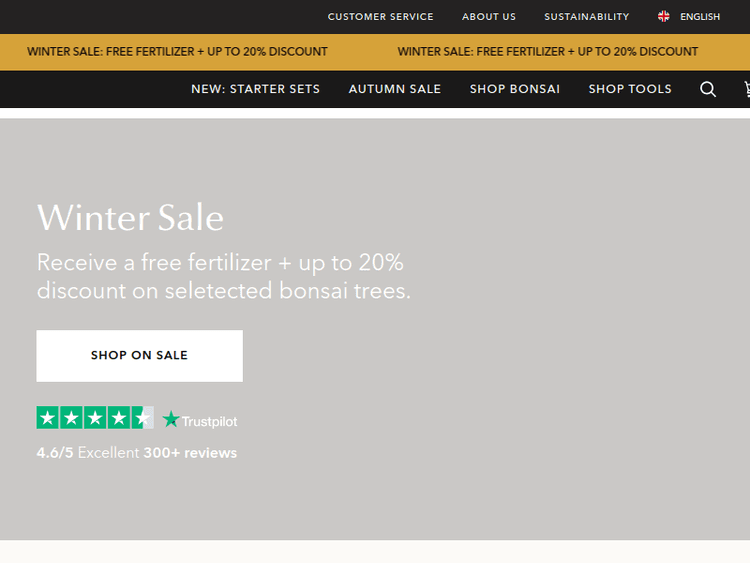Click the half-filled fifth rating star
This screenshot has width=750, height=563.
pyautogui.click(x=143, y=418)
